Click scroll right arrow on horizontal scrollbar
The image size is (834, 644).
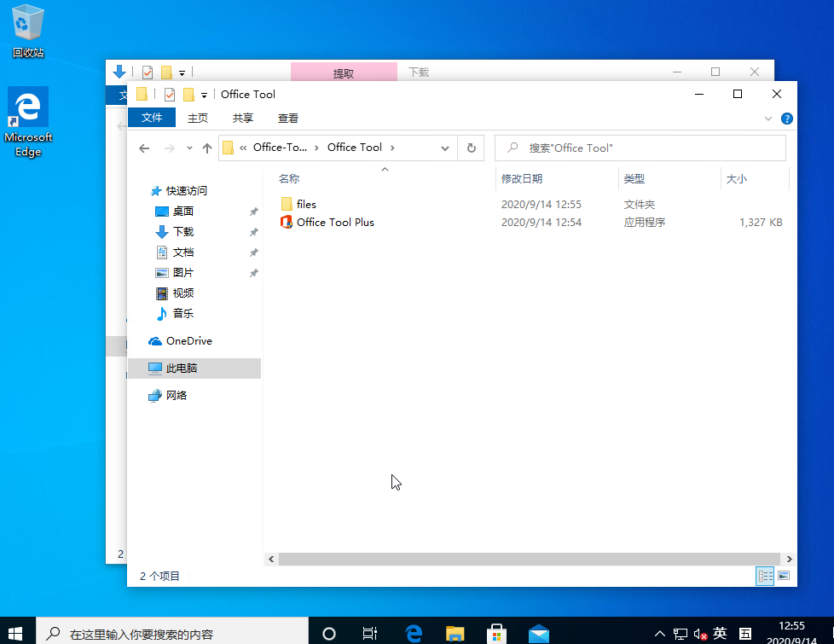point(790,559)
